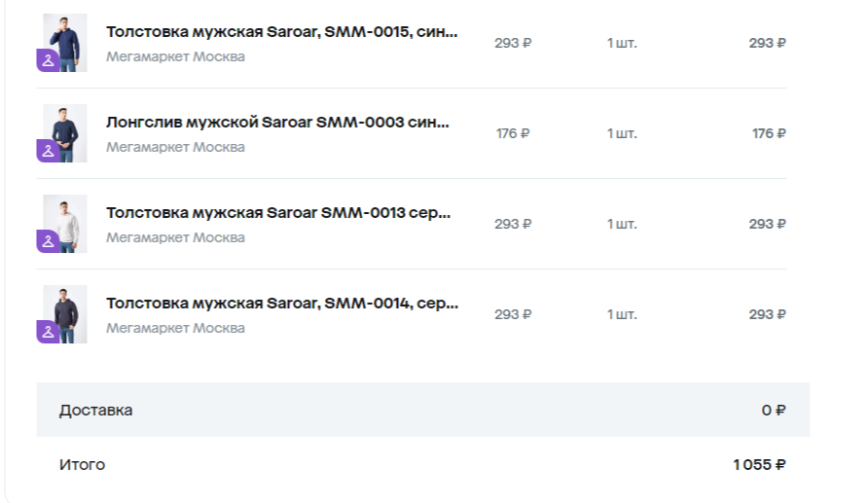Click Мегамаркет Москва seller under the SMM-0013 item

click(175, 237)
